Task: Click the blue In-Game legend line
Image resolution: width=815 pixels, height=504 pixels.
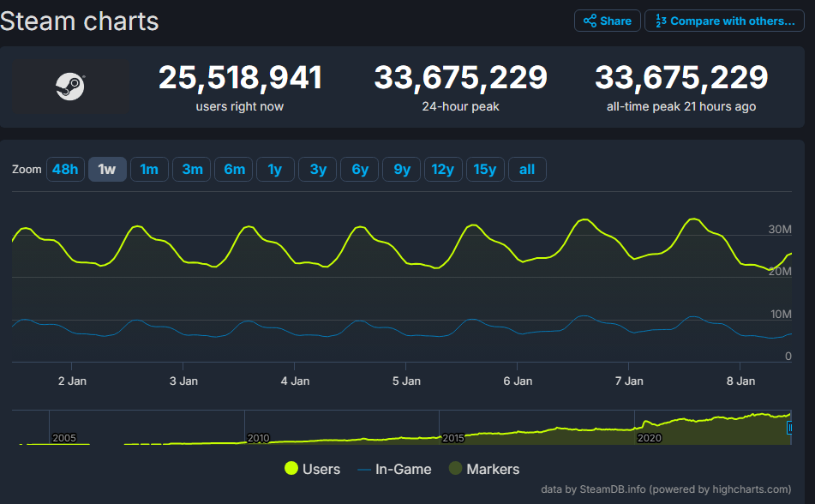Action: [364, 470]
